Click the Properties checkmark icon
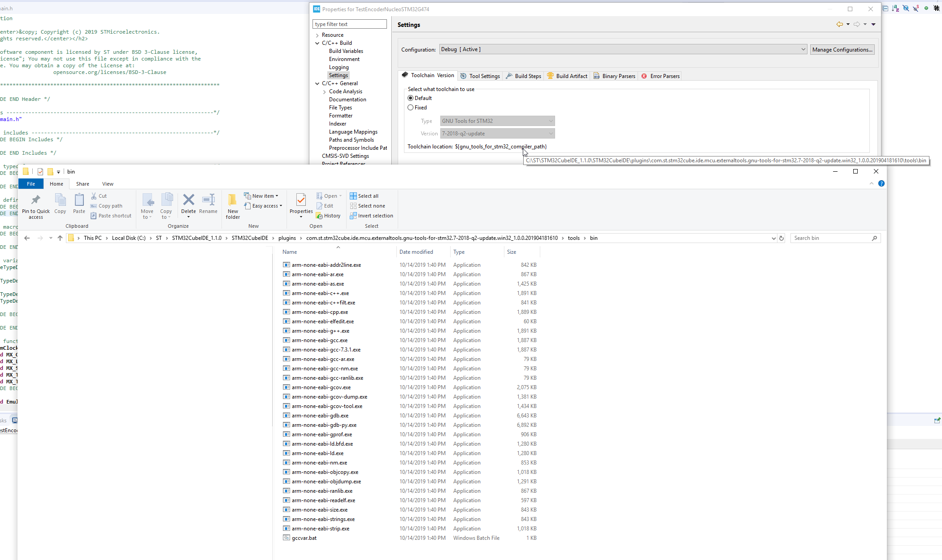Viewport: 942px width, 560px height. coord(301,200)
